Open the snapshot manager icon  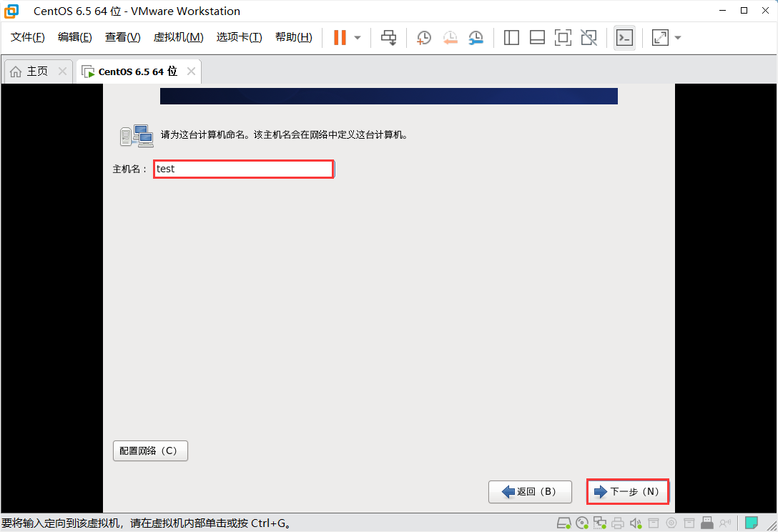pyautogui.click(x=476, y=37)
